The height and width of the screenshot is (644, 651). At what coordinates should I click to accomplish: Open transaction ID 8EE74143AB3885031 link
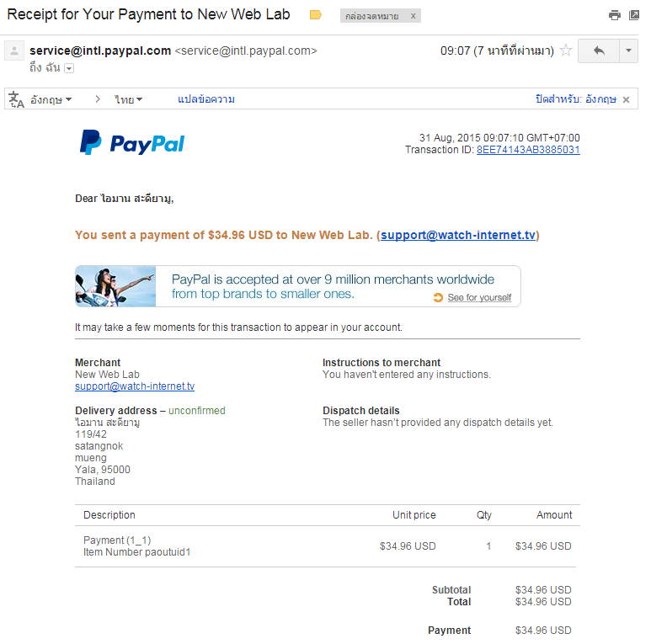pos(528,150)
